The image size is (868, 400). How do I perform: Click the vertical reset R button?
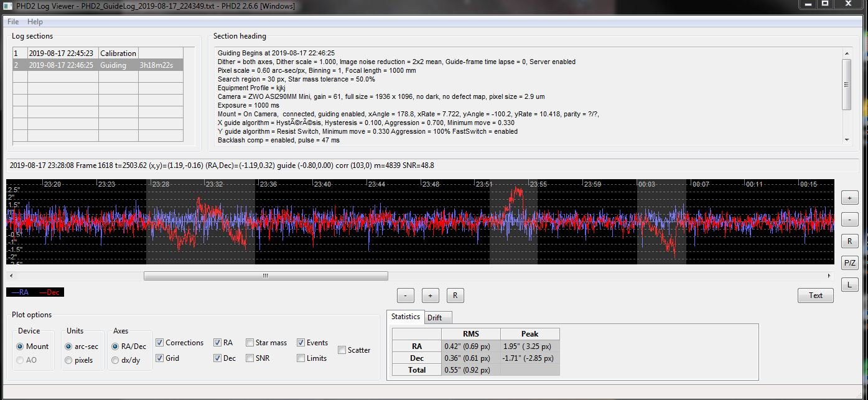point(849,241)
